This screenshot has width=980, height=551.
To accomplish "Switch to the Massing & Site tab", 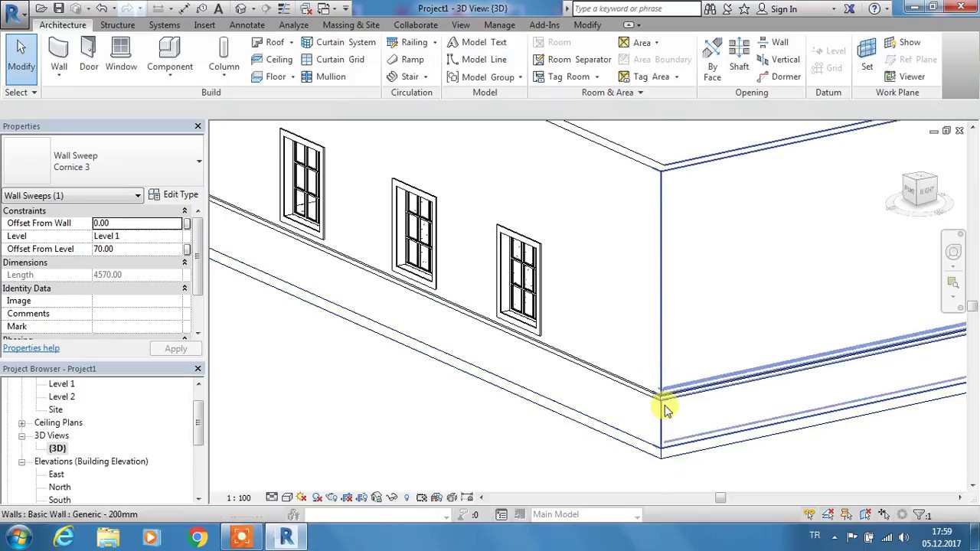I will click(x=351, y=25).
